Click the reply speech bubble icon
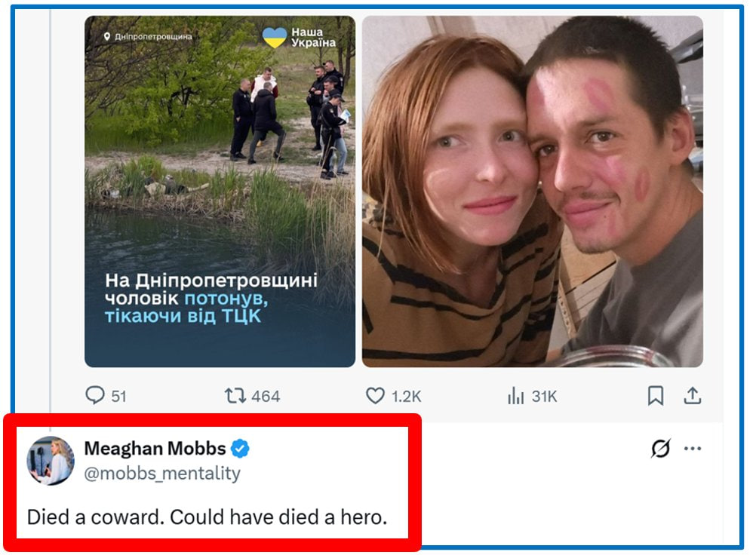Screen dimensions: 756x555 [x=94, y=395]
